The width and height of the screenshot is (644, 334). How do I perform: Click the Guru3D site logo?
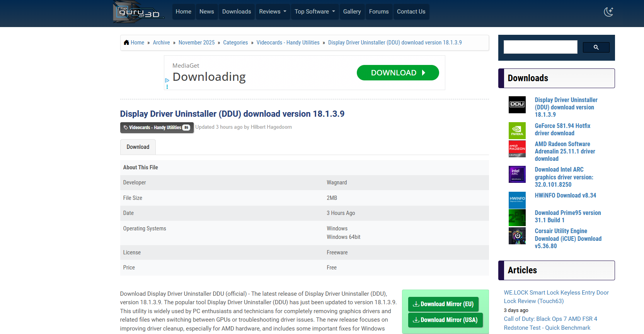click(138, 12)
